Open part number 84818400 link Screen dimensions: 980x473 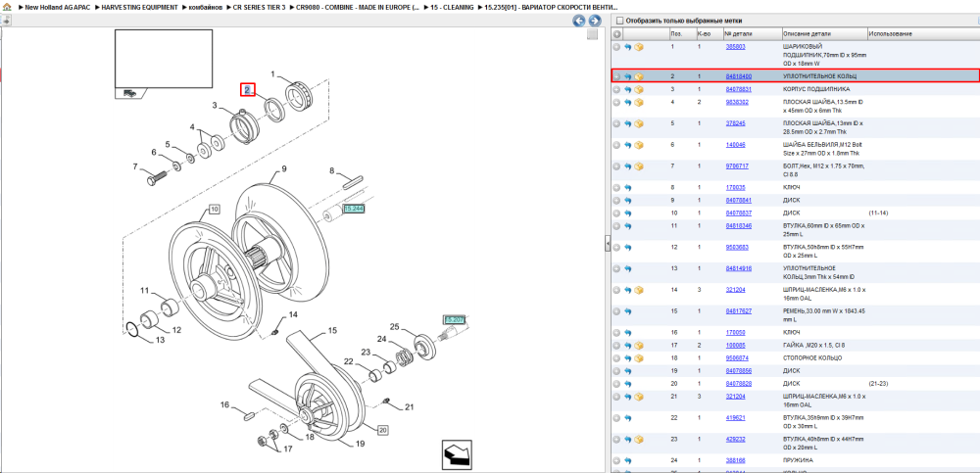coord(738,76)
